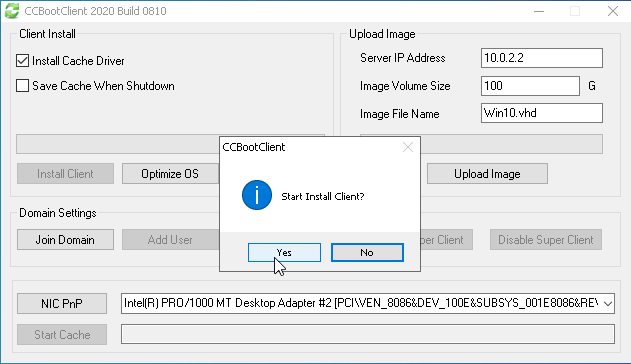Decline install by clicking No
This screenshot has width=631, height=364.
[367, 253]
